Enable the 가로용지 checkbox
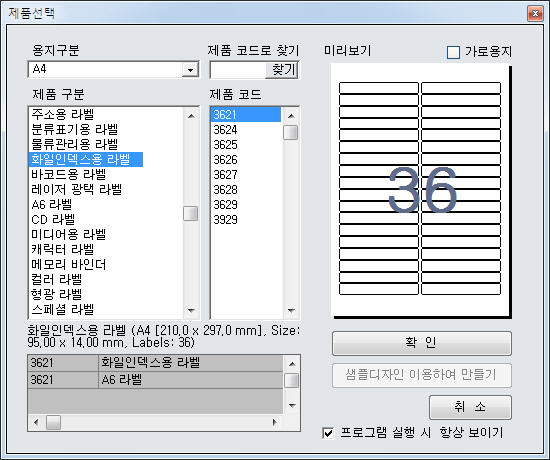 pos(453,52)
